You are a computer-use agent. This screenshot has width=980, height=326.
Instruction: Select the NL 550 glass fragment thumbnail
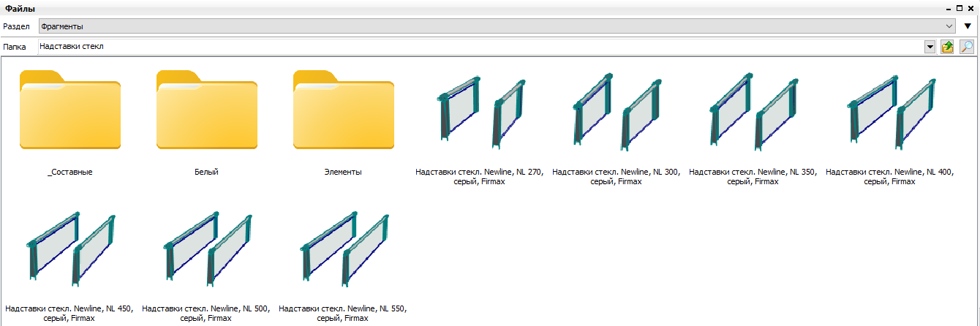pos(344,249)
